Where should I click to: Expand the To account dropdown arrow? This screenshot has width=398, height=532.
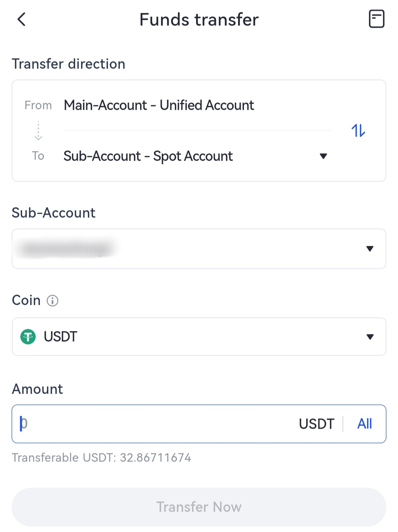(323, 156)
